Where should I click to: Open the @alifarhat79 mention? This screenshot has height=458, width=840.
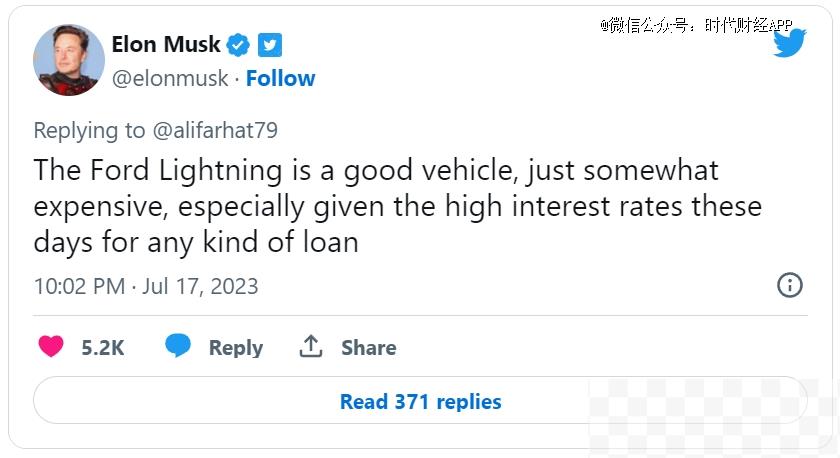tap(215, 130)
